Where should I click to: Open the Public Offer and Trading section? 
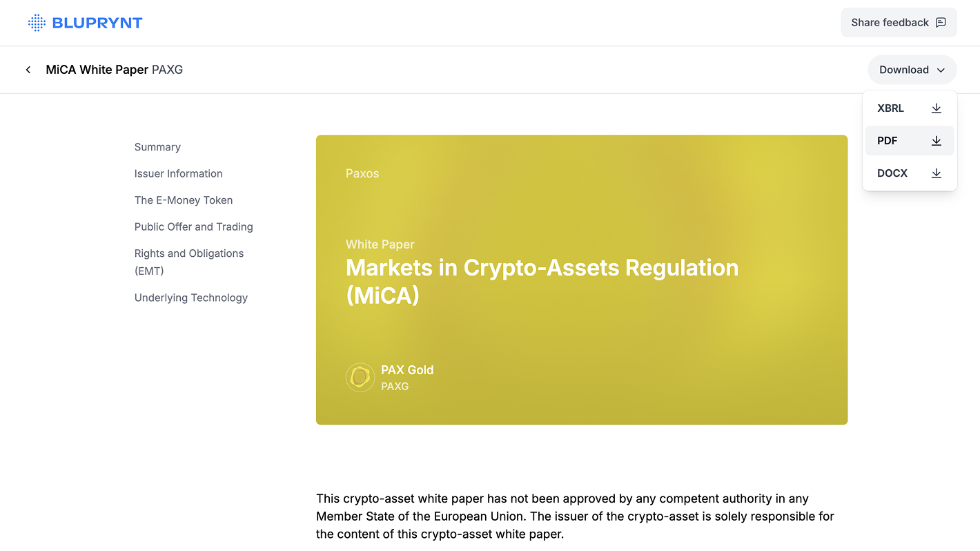click(x=194, y=227)
